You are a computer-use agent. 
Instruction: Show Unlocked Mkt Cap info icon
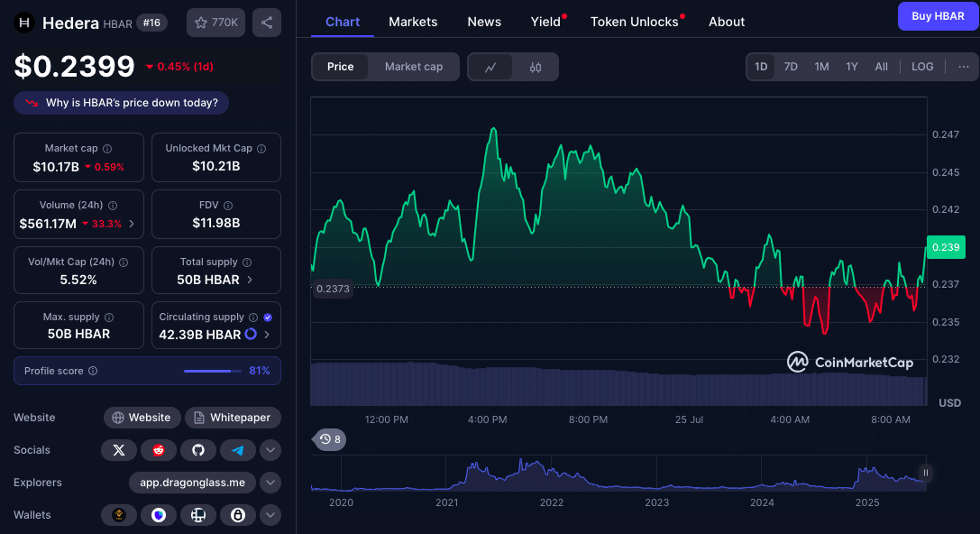point(261,149)
